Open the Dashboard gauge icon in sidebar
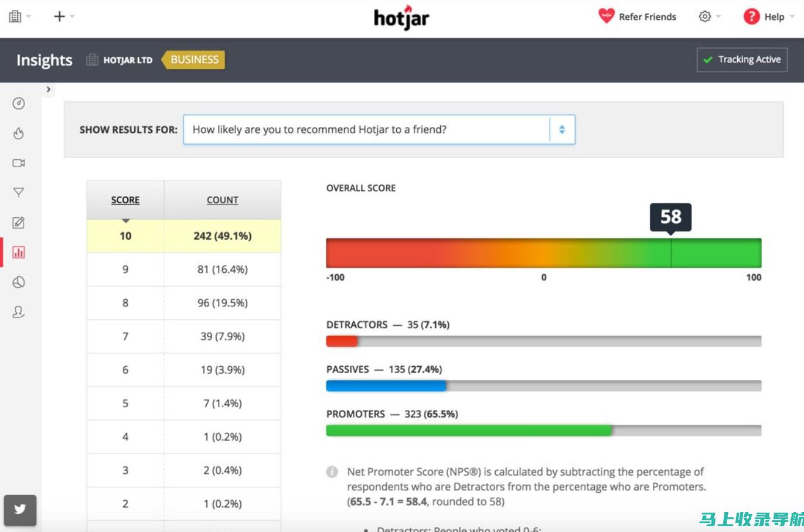 [19, 104]
